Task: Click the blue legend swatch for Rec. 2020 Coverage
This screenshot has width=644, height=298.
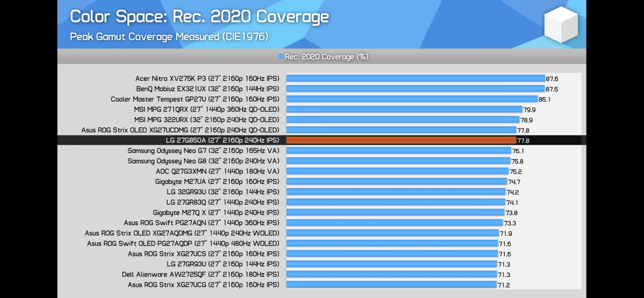Action: [281, 57]
